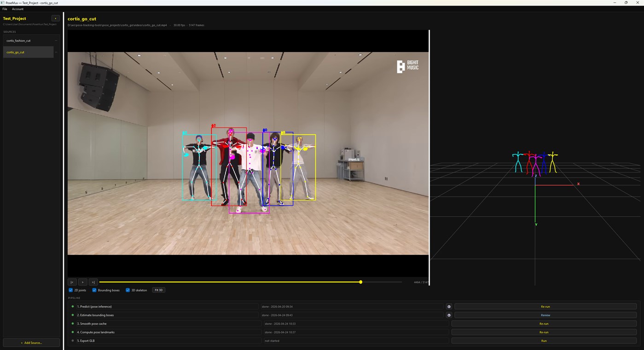Screen dimensions: 644x350
Task: Re-run the Compute pose landmarks step
Action: click(x=544, y=332)
